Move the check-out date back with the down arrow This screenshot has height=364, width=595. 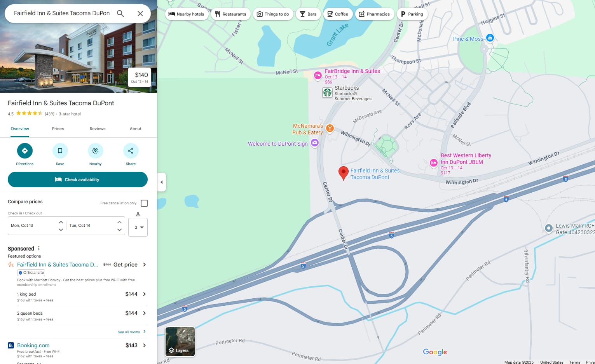120,230
